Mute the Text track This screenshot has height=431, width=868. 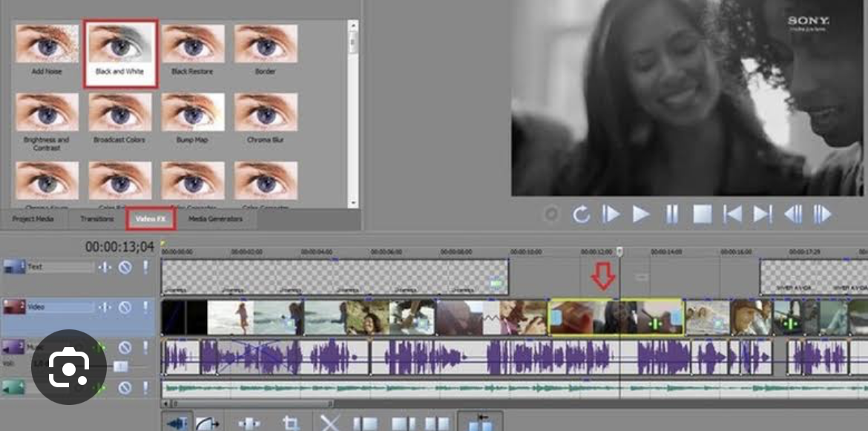(125, 267)
